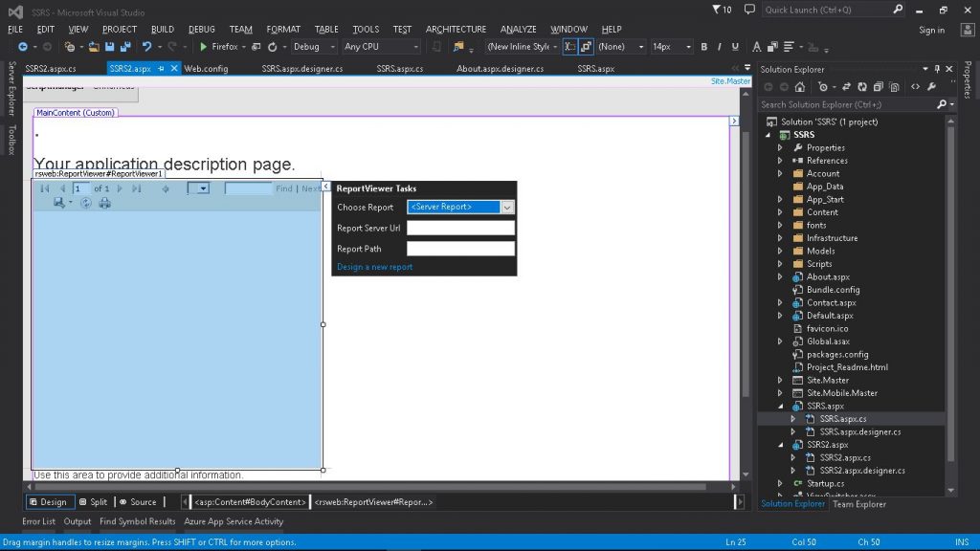Toggle italic formatting
This screenshot has width=980, height=551.
point(720,47)
